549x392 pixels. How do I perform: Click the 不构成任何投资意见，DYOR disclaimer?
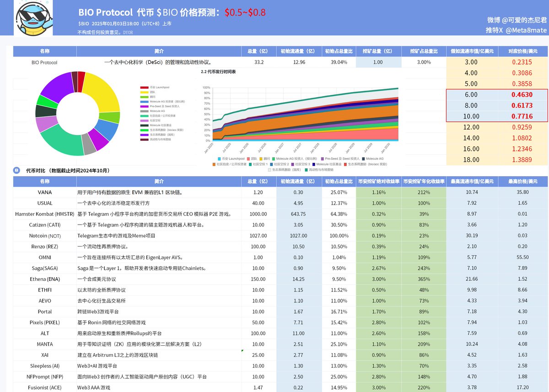106,32
